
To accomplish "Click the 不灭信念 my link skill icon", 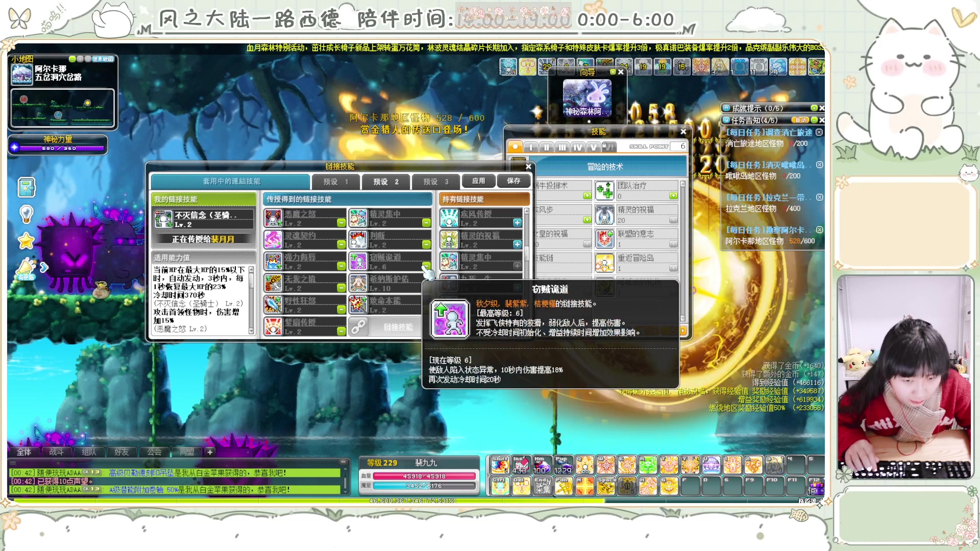I will [x=164, y=219].
